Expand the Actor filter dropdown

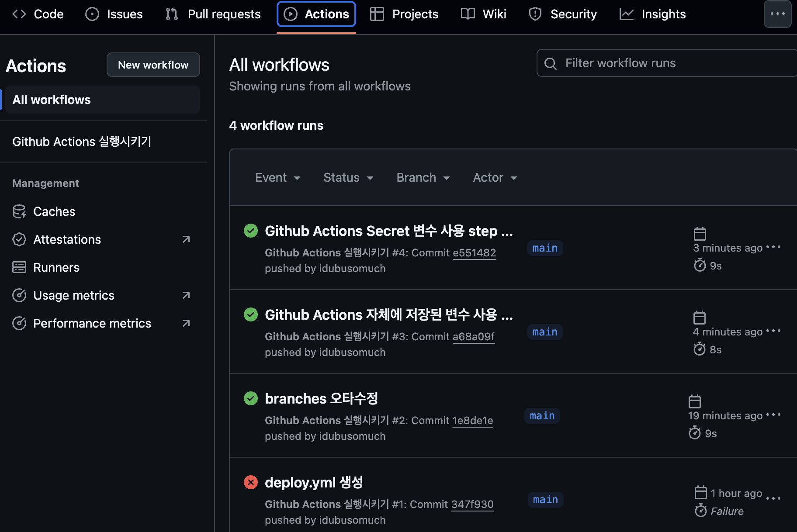(495, 177)
